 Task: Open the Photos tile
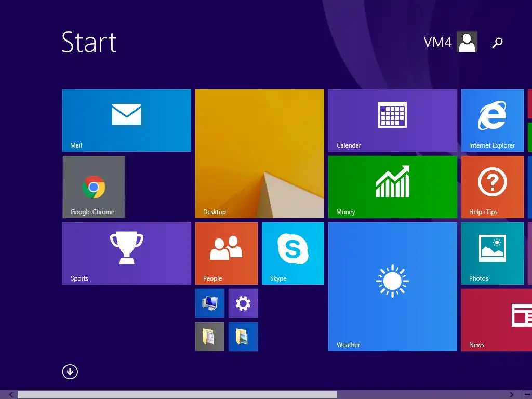tap(493, 254)
